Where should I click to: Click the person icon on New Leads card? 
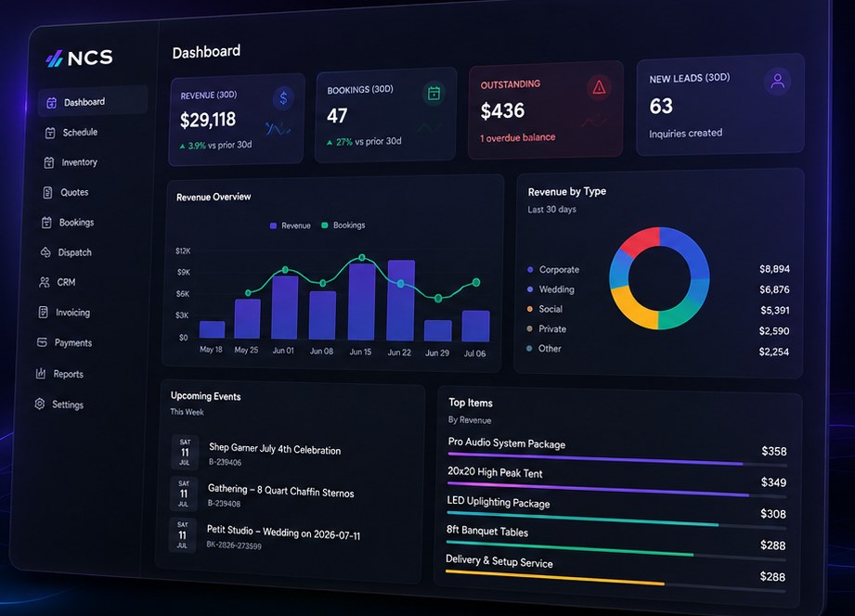point(777,82)
